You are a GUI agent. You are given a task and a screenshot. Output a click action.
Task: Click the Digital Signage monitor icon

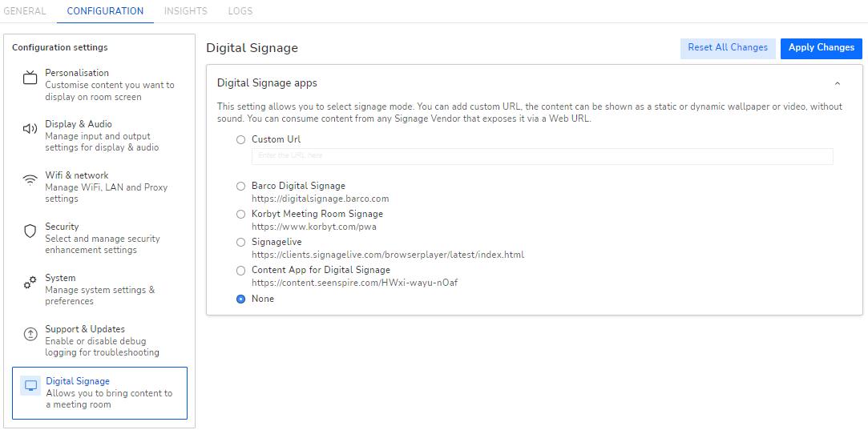click(x=30, y=385)
